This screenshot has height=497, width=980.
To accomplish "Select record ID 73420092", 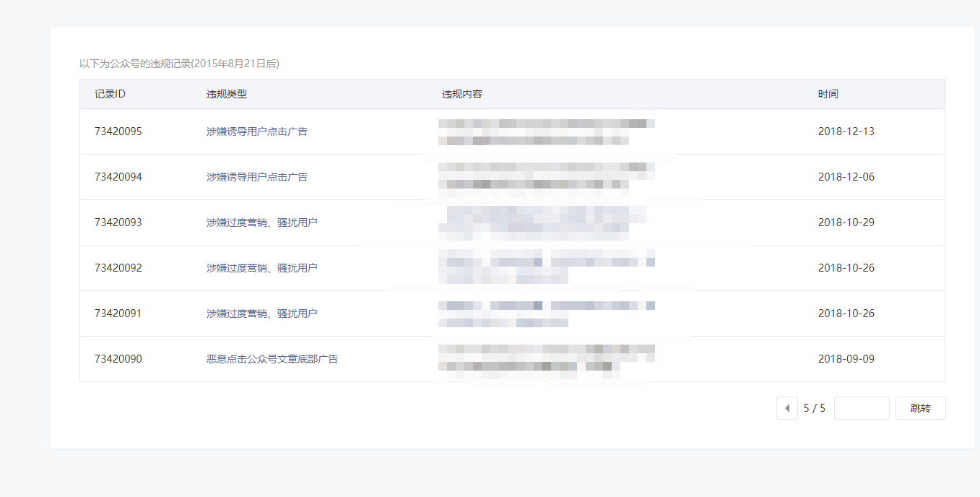I will click(x=118, y=268).
